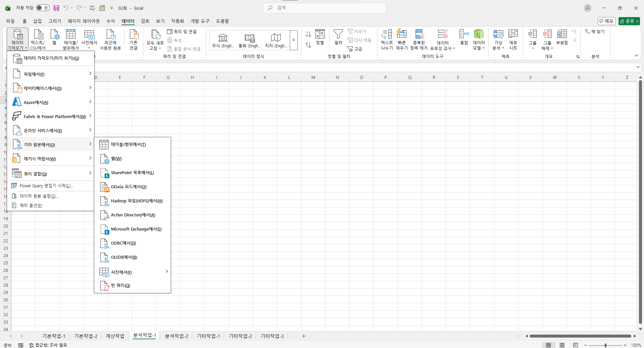
Task: Switch to Page Layout view in status bar
Action: click(562, 345)
